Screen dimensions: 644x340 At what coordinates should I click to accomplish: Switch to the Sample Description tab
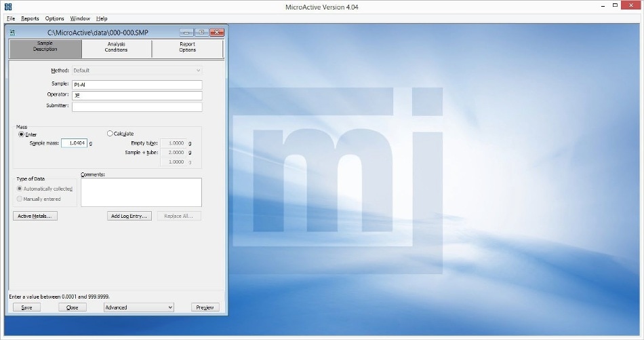coord(45,49)
